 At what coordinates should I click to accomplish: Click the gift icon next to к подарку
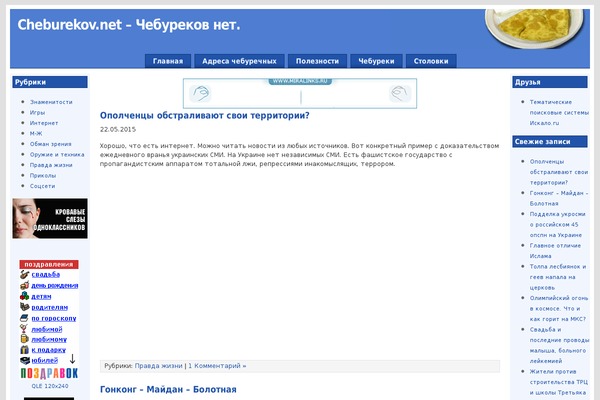tap(24, 349)
